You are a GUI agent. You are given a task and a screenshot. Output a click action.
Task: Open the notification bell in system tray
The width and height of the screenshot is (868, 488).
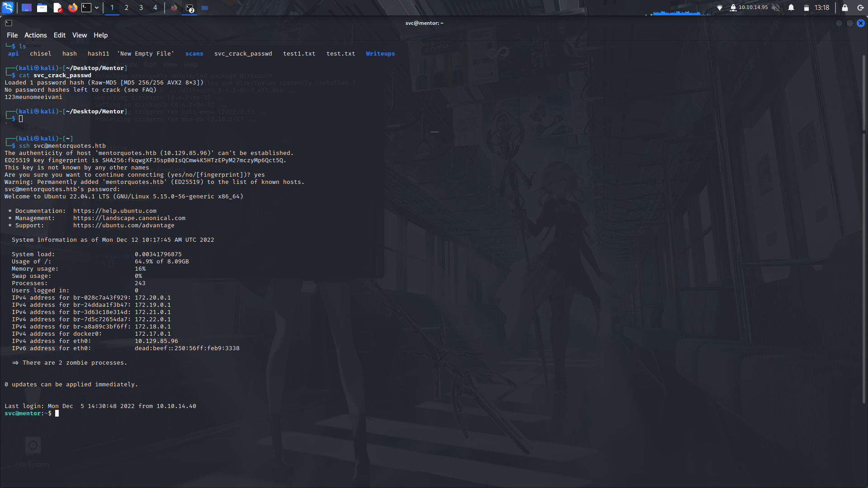tap(791, 8)
